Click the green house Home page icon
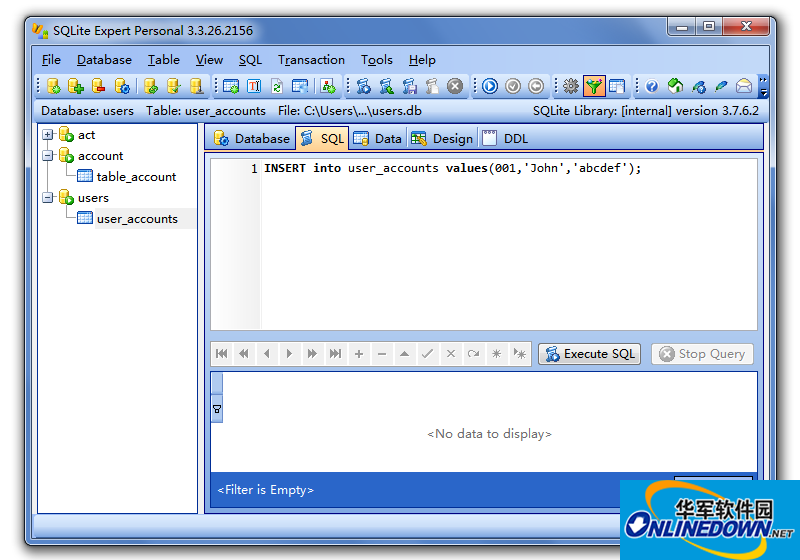 (x=676, y=86)
